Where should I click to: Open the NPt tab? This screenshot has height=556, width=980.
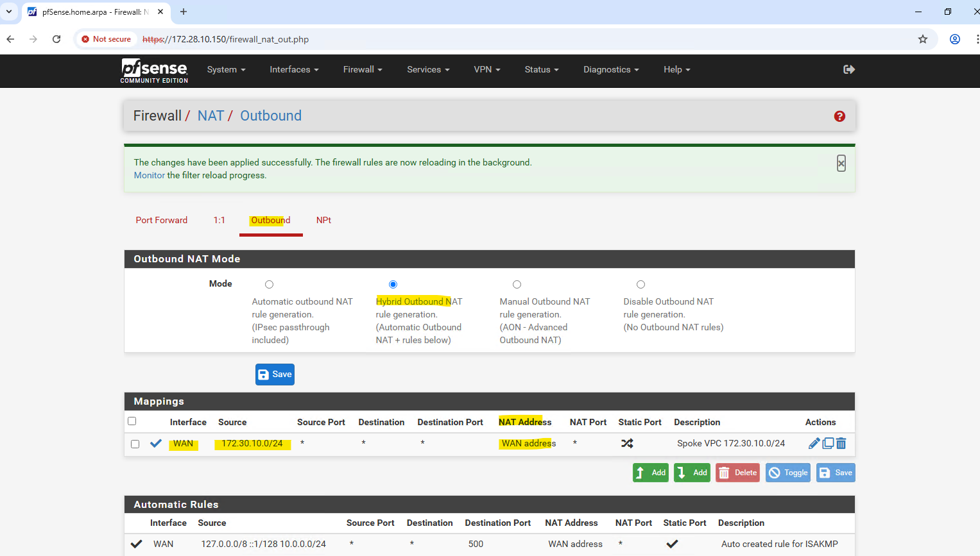323,220
